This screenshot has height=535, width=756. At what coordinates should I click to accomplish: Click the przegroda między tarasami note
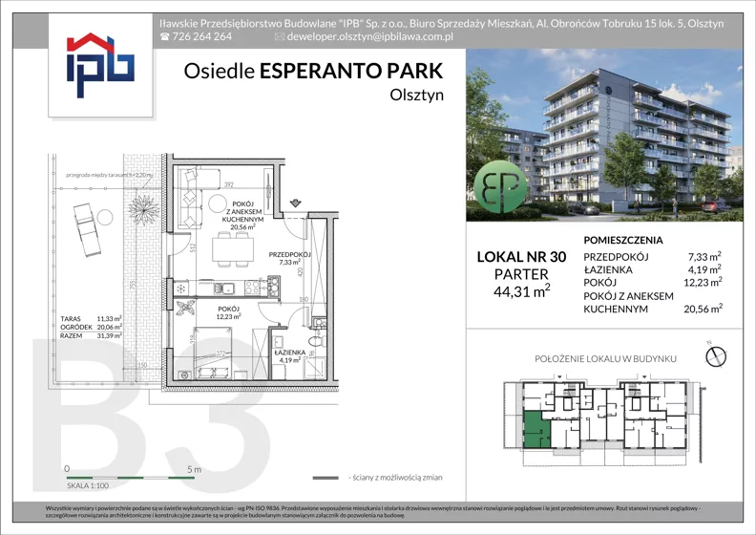[x=109, y=176]
